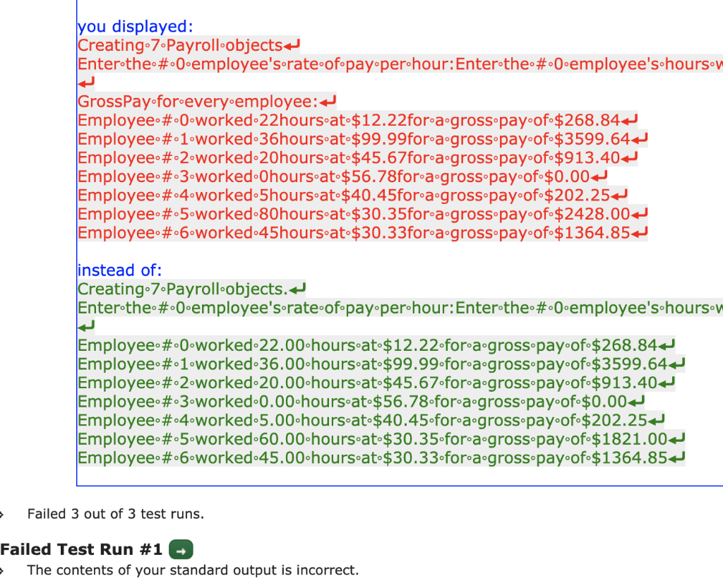Select the Employee #5 line showing $2428.00
Image resolution: width=723 pixels, height=588 pixels.
pos(353,214)
